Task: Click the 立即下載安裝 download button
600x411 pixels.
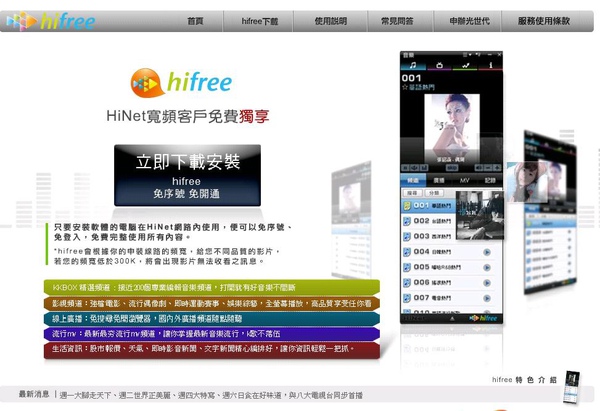Action: point(188,175)
